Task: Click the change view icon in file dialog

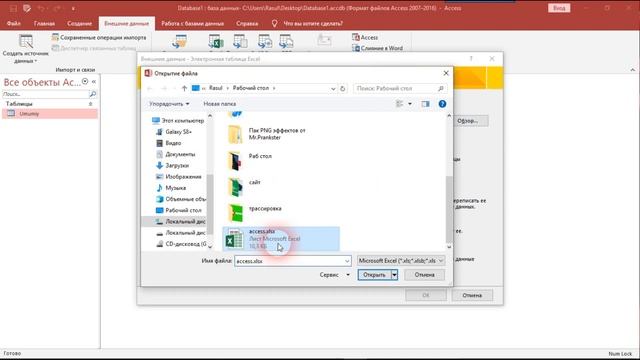Action: click(400, 104)
